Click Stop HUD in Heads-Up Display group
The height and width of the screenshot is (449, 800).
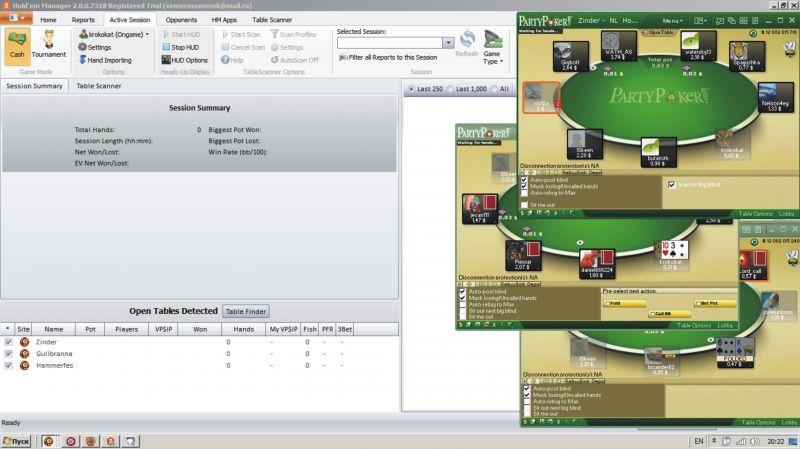[x=181, y=47]
